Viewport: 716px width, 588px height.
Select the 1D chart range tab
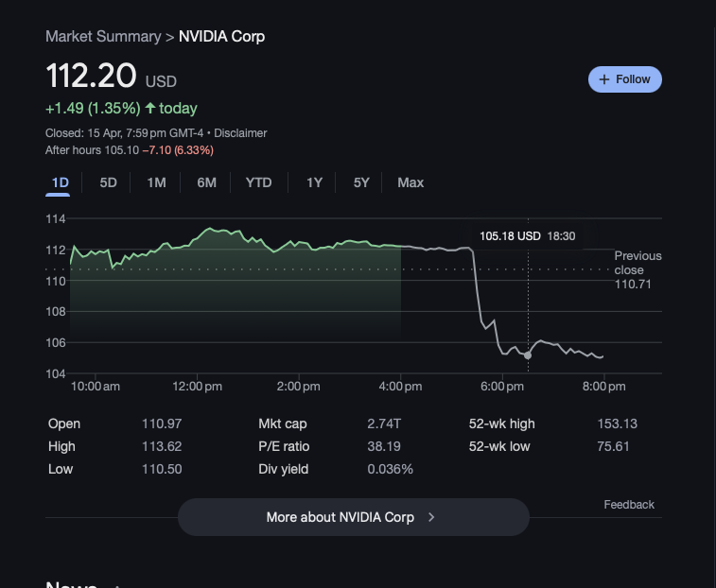(x=60, y=182)
